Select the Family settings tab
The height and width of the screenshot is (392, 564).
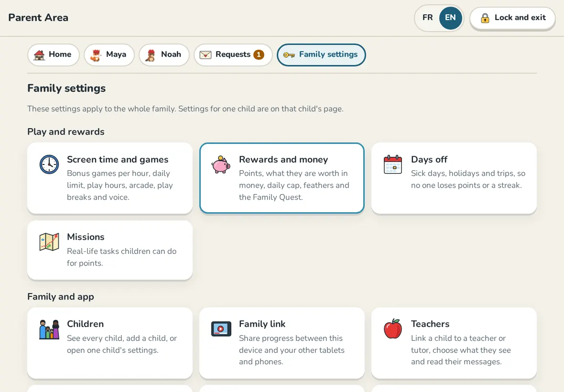(321, 54)
